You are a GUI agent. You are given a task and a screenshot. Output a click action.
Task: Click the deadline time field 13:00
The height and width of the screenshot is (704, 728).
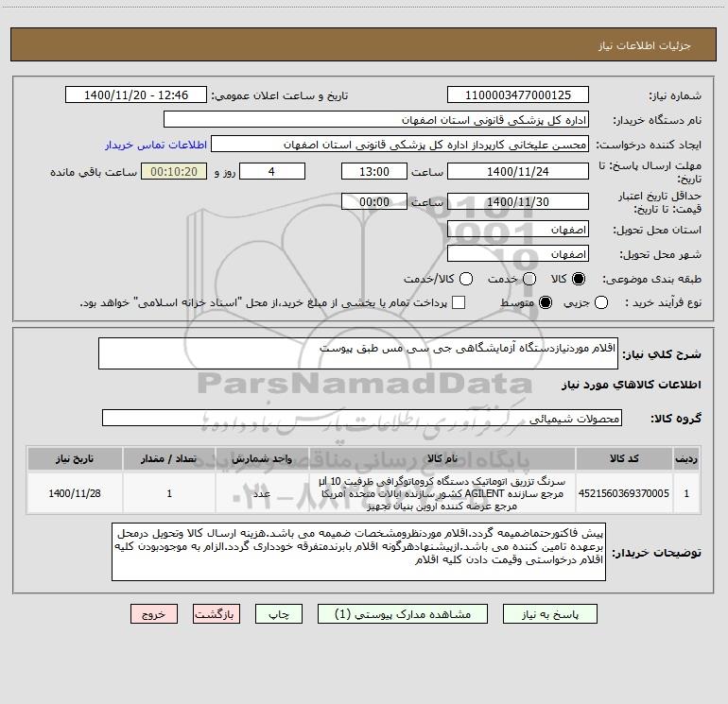click(374, 171)
